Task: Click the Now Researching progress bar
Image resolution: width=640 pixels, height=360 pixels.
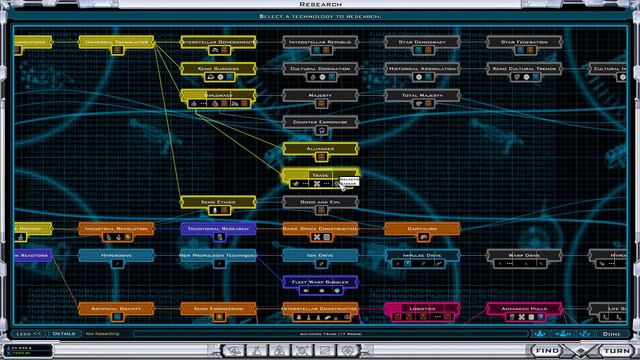Action: (331, 334)
